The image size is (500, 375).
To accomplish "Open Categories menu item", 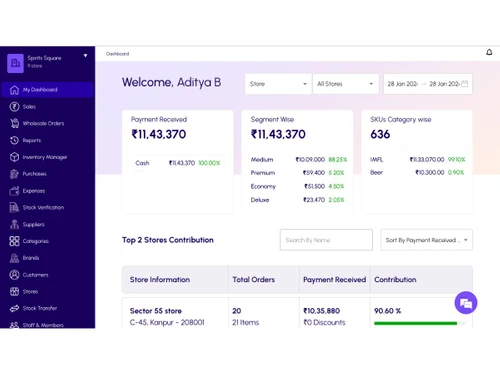I will [x=47, y=241].
